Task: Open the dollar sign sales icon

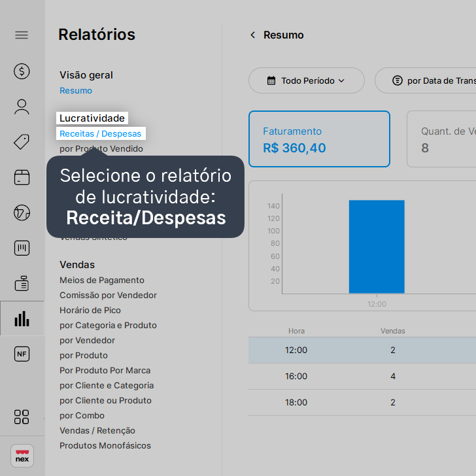Action: click(x=22, y=71)
